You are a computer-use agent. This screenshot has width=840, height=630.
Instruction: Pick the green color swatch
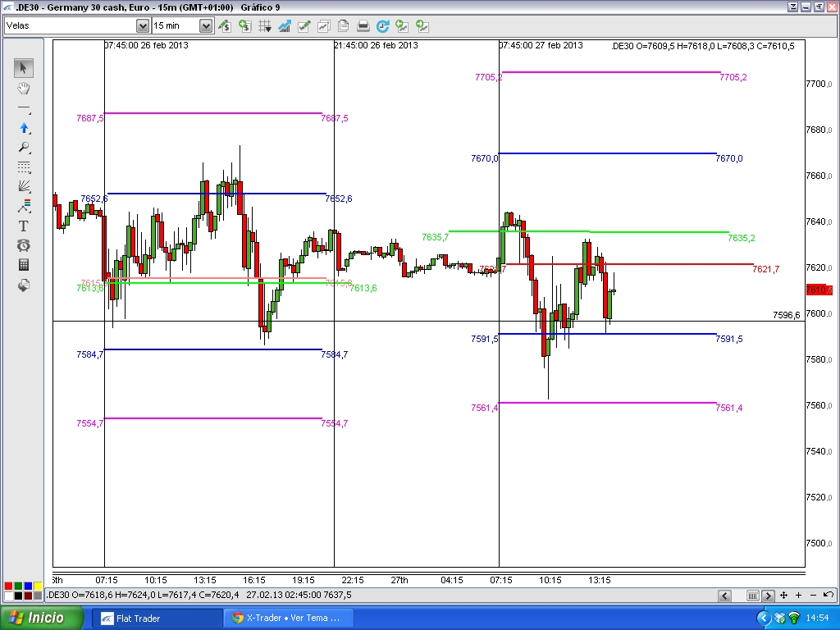(18, 586)
